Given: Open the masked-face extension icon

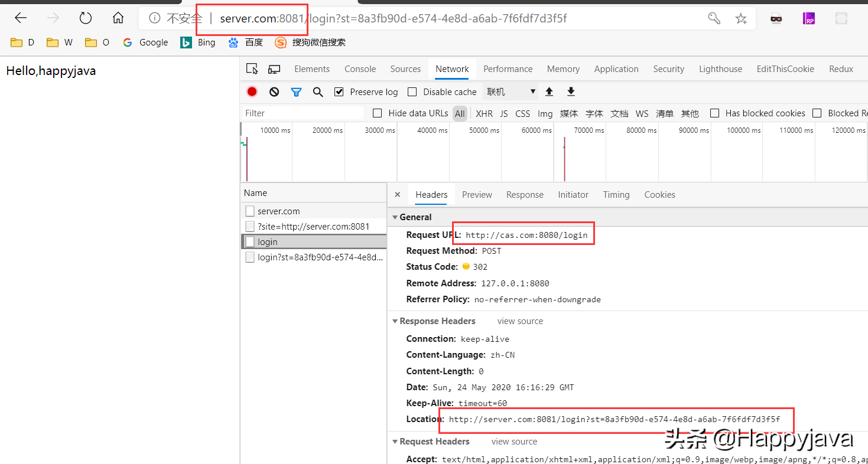Looking at the screenshot, I should click(776, 19).
